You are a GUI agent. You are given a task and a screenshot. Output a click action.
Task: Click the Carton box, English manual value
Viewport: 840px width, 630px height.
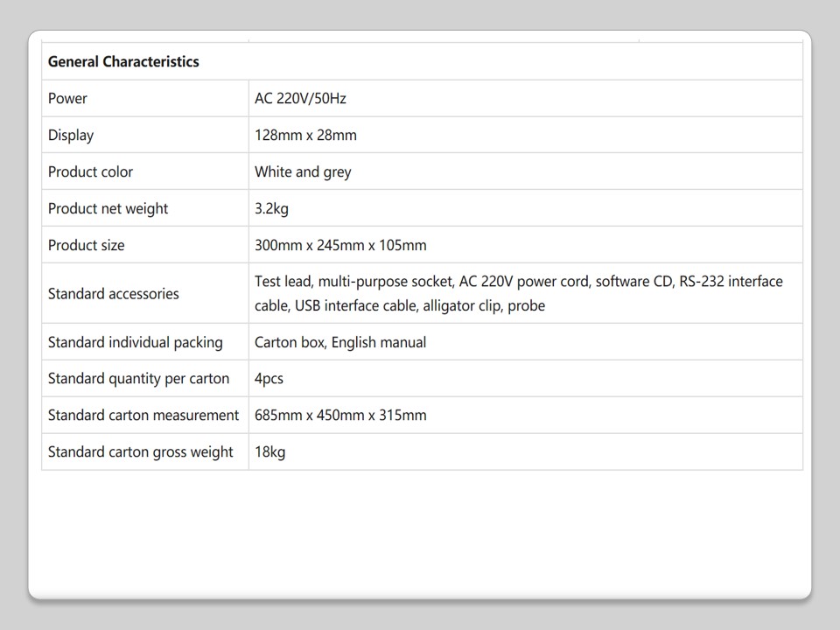(340, 342)
